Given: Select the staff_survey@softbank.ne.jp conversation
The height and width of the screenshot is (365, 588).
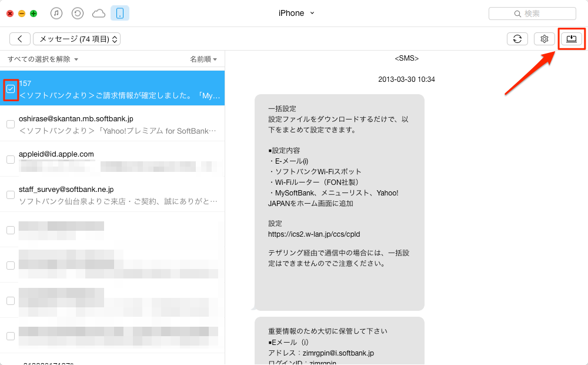Looking at the screenshot, I should [112, 194].
